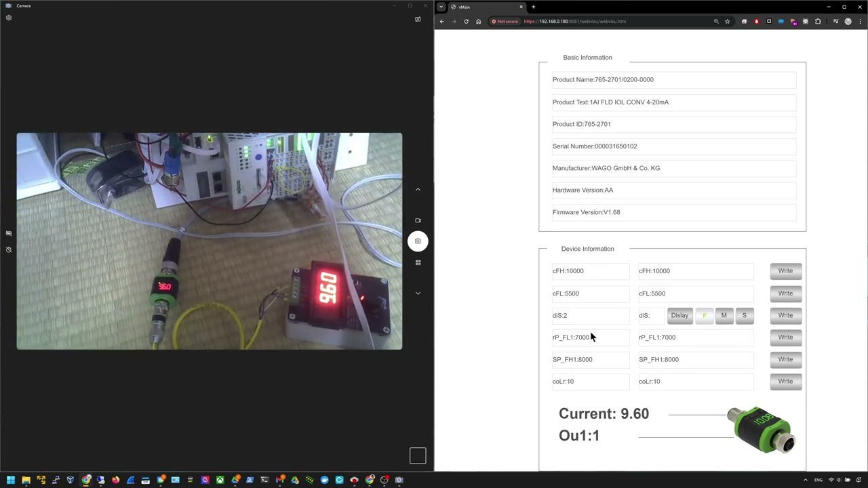Click the green sensor device image
This screenshot has width=868, height=488.
tap(760, 429)
